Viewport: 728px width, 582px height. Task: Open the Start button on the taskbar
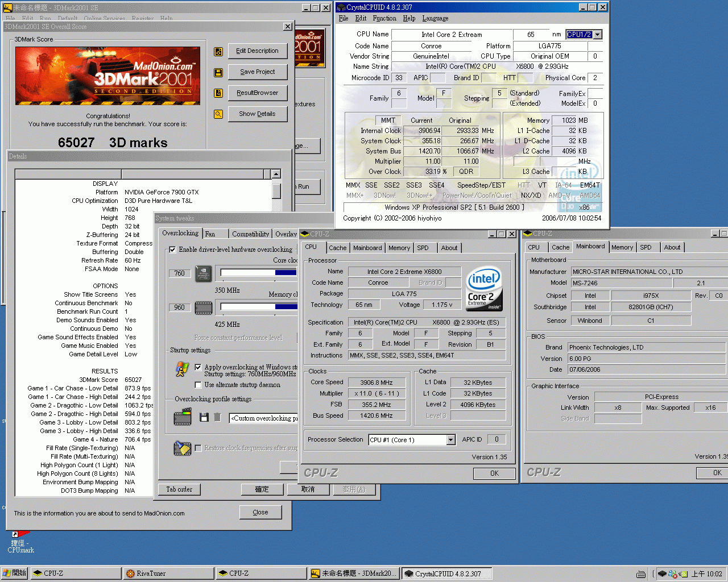tap(14, 573)
